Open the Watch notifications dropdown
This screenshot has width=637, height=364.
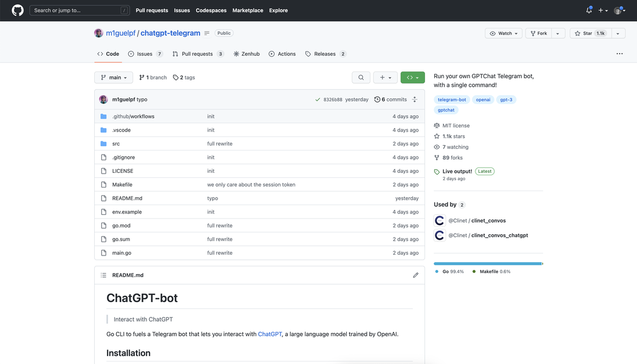tap(504, 33)
